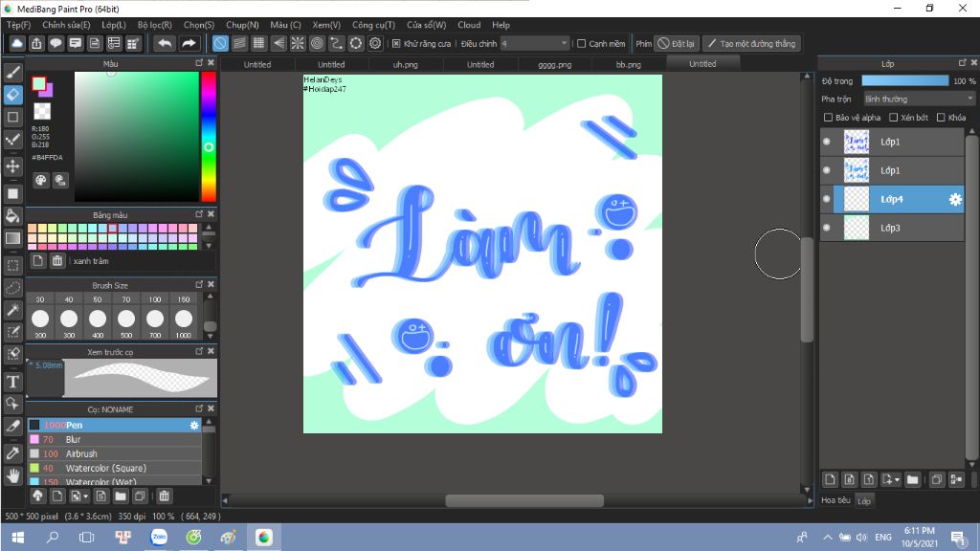Switch to the uh.png tab

tap(405, 64)
